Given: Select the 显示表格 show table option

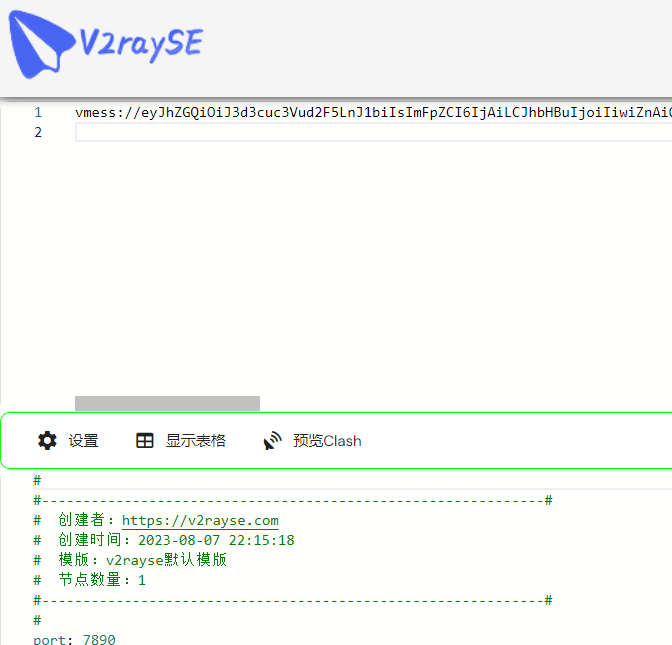Looking at the screenshot, I should click(195, 441).
